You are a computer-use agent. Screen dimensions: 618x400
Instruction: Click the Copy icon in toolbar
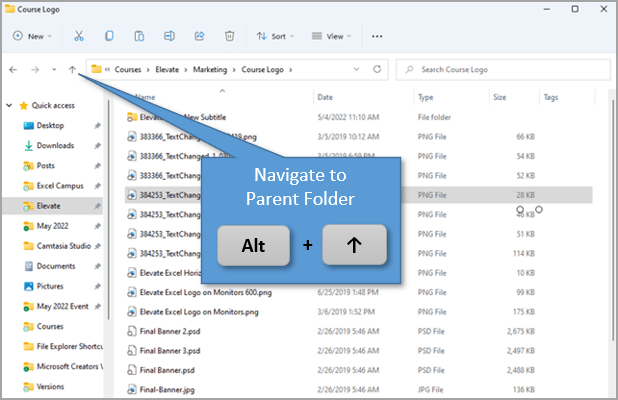[109, 36]
